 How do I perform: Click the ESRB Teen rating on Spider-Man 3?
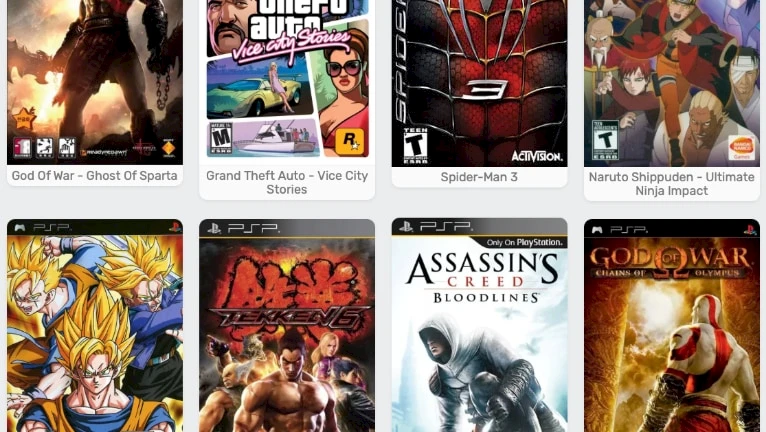point(415,146)
